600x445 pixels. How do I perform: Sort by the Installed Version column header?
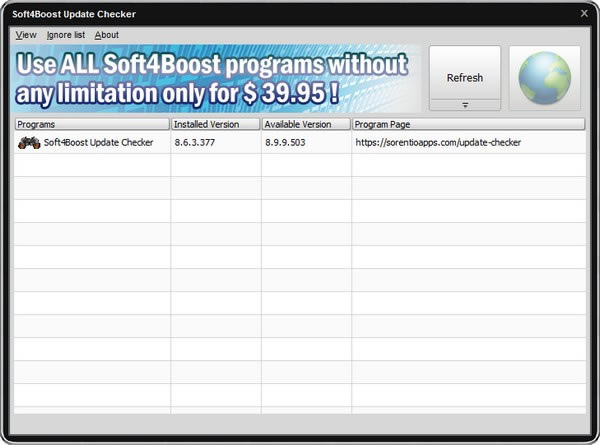pyautogui.click(x=216, y=124)
